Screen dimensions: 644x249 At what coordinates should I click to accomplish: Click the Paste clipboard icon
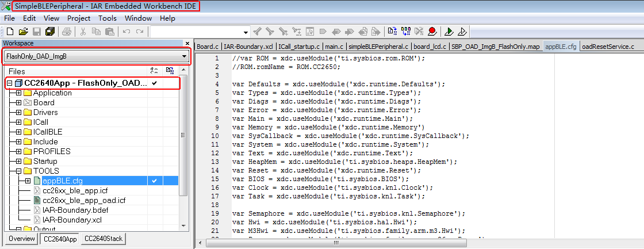pyautogui.click(x=110, y=32)
